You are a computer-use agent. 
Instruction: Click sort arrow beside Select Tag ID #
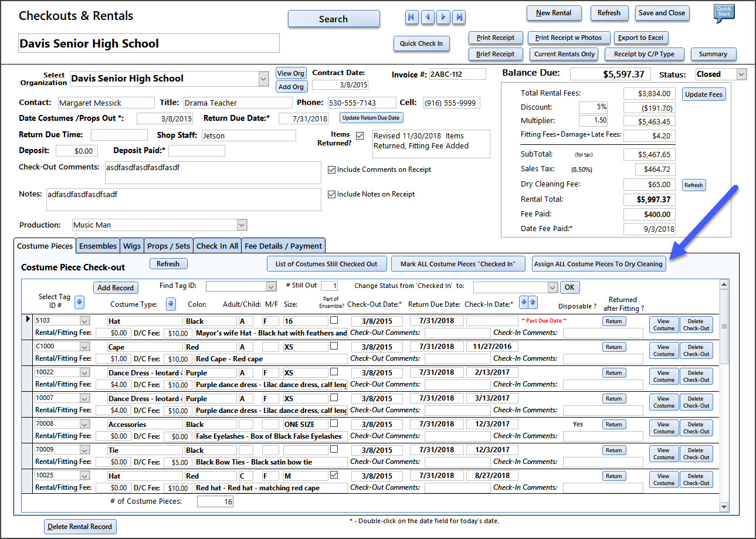coord(80,302)
